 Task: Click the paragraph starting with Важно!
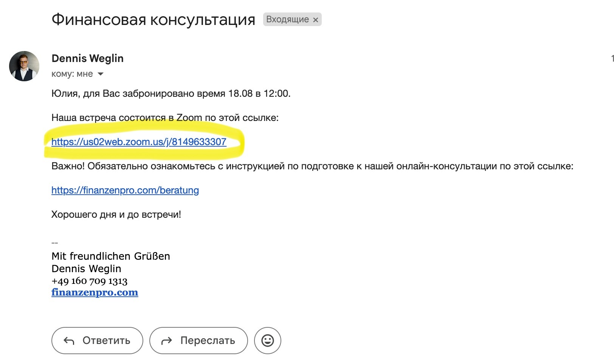312,166
